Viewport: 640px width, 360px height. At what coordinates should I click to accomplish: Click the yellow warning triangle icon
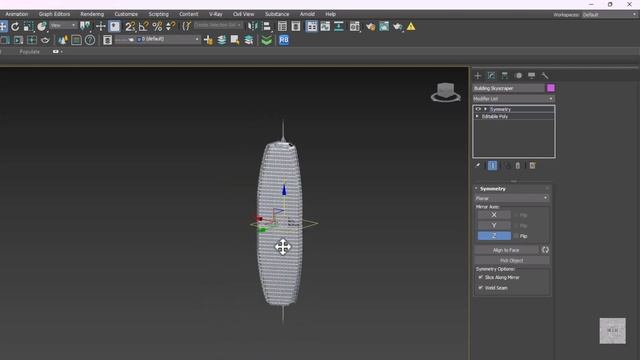[x=411, y=27]
